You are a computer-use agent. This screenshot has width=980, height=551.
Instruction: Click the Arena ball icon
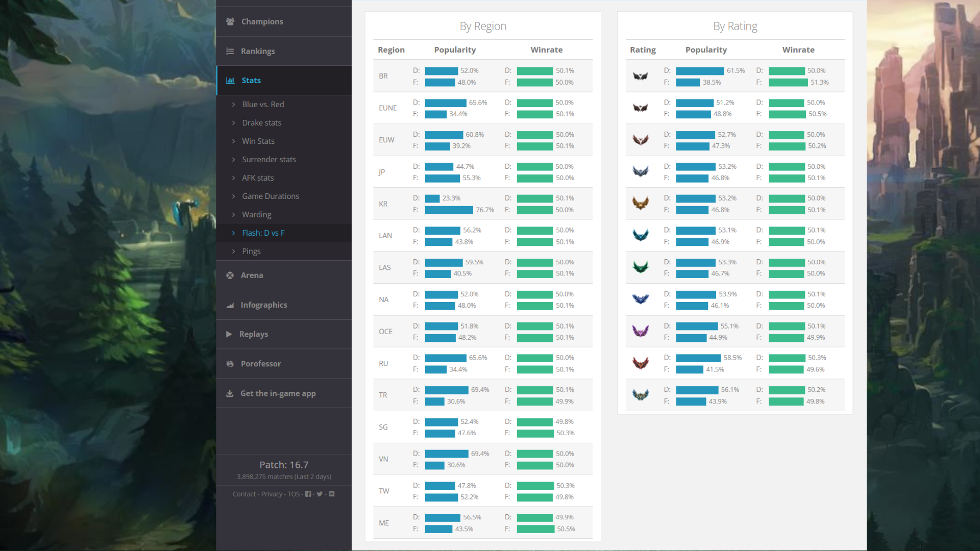[x=230, y=275]
